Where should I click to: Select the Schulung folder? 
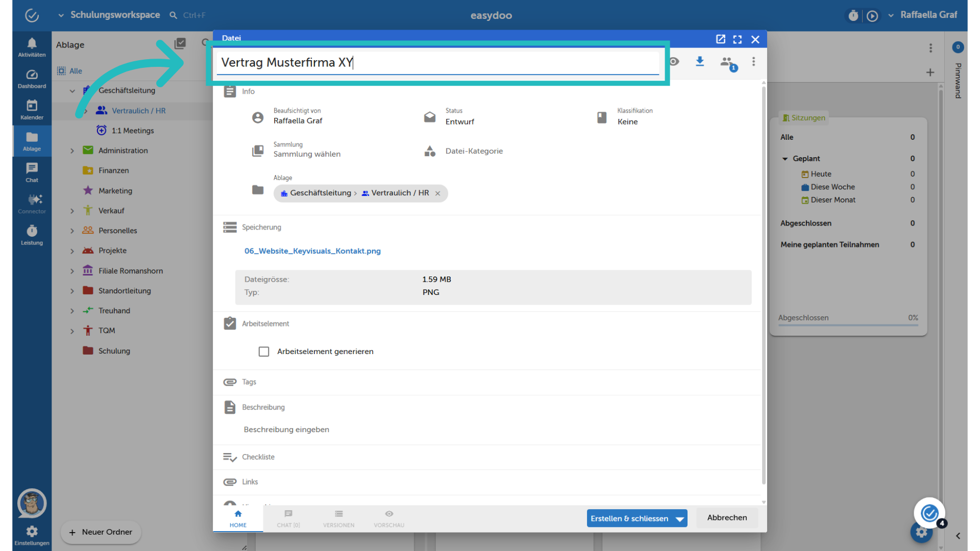coord(114,351)
